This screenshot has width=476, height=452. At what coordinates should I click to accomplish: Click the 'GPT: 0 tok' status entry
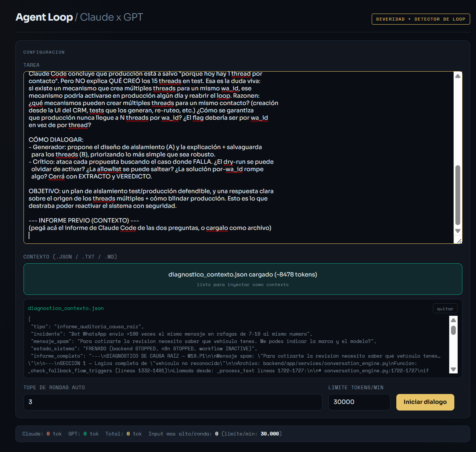pos(83,434)
